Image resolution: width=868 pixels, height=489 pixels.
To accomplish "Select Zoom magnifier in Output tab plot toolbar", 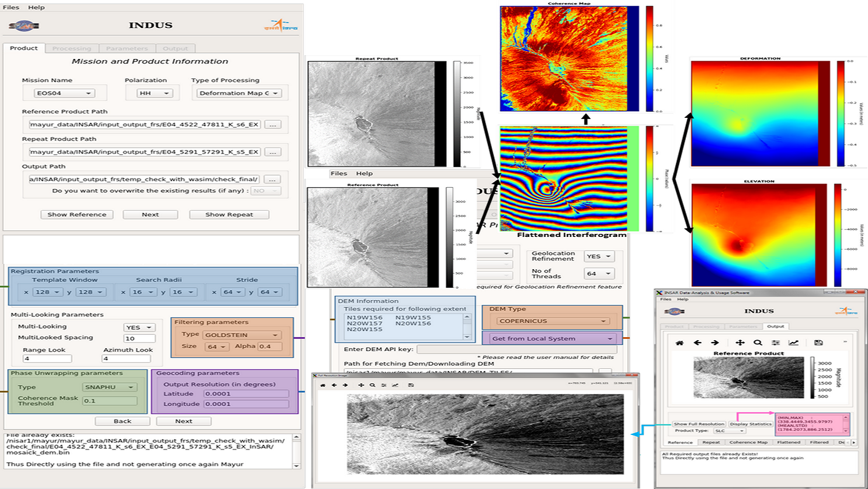I will click(758, 343).
